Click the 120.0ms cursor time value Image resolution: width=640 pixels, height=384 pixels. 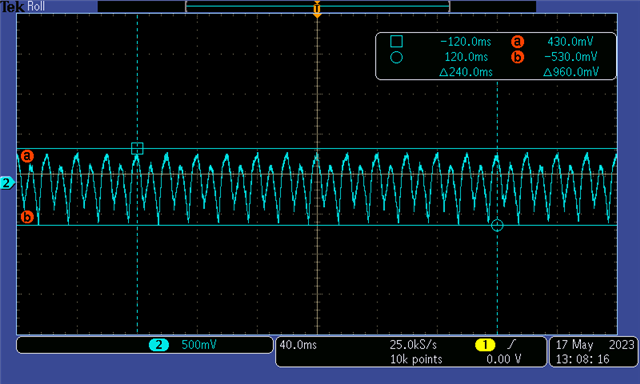pyautogui.click(x=466, y=57)
